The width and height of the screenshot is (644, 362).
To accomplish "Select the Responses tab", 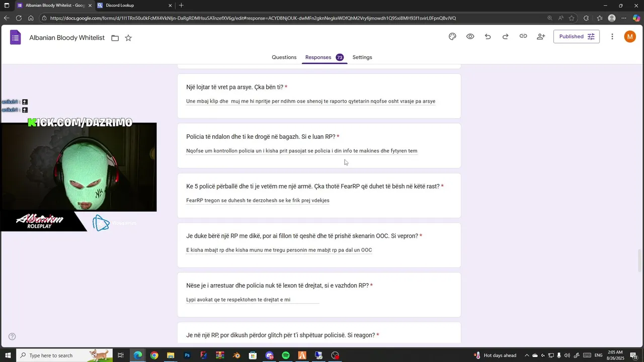I will [324, 57].
